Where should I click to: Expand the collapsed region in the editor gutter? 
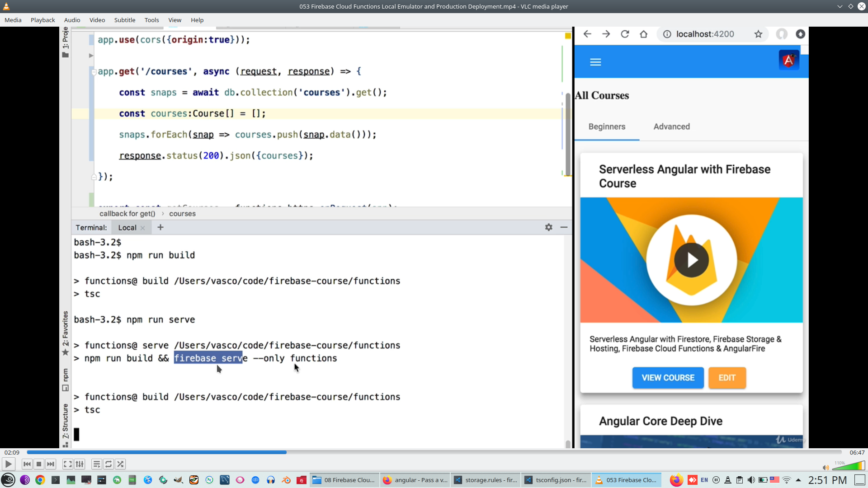(90, 55)
